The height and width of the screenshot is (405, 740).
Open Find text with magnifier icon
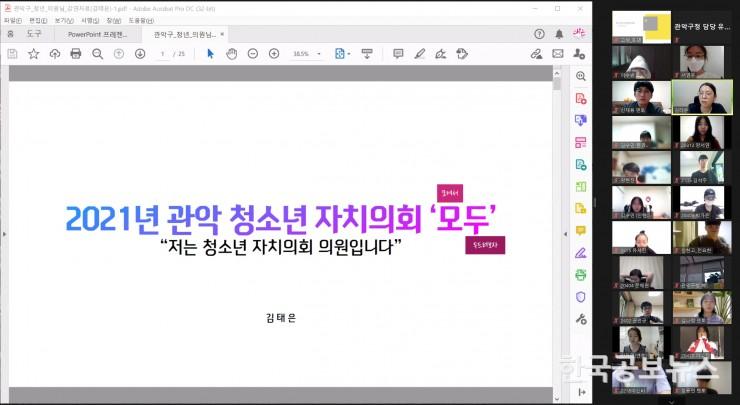point(98,54)
